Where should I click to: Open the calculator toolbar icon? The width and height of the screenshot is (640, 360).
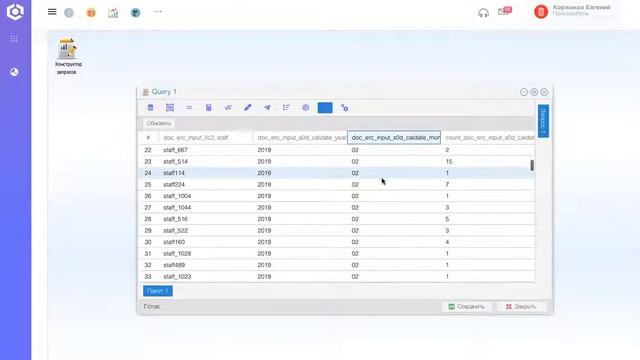click(209, 108)
